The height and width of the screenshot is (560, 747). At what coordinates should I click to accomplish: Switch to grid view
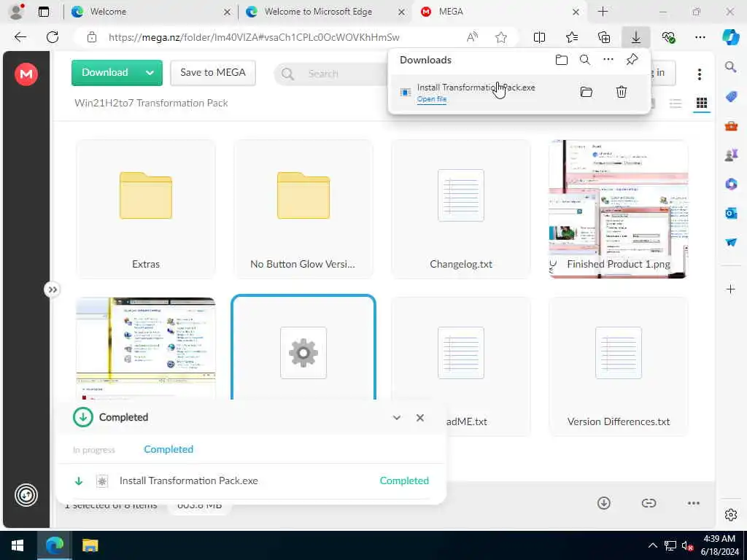coord(702,104)
